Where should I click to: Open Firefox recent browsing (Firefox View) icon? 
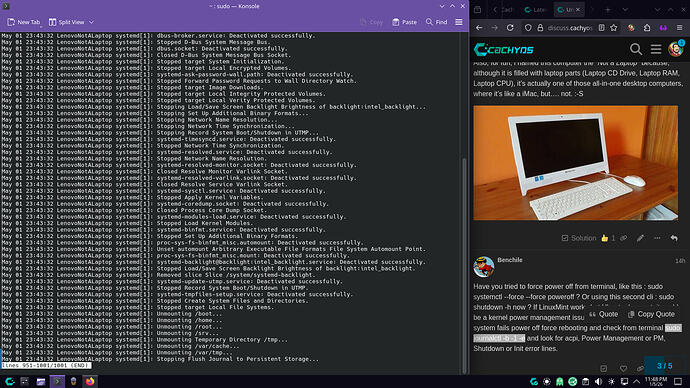coord(478,10)
